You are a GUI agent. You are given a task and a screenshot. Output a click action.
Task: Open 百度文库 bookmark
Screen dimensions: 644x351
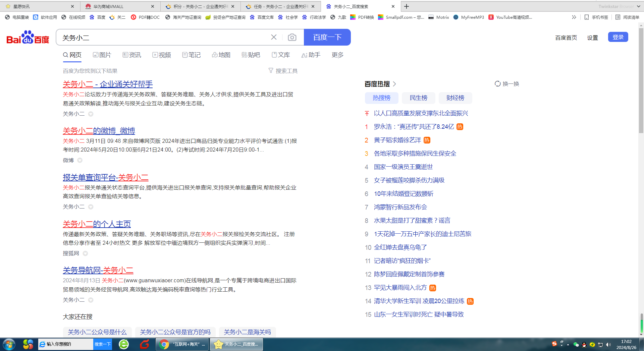[262, 17]
